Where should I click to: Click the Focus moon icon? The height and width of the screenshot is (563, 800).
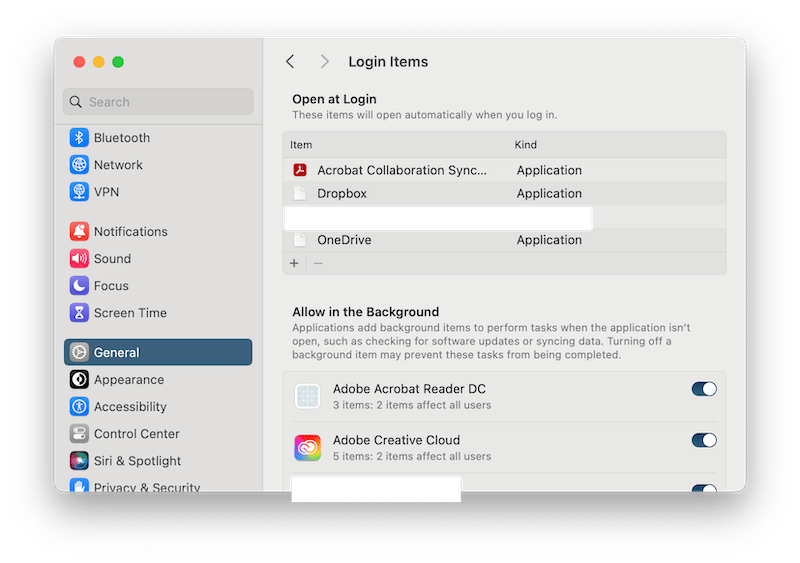(79, 285)
